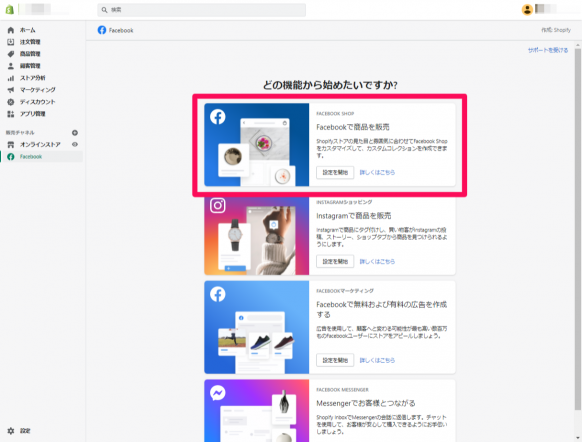Click the support link at top right
Viewport: 582px width, 442px height.
pos(548,50)
